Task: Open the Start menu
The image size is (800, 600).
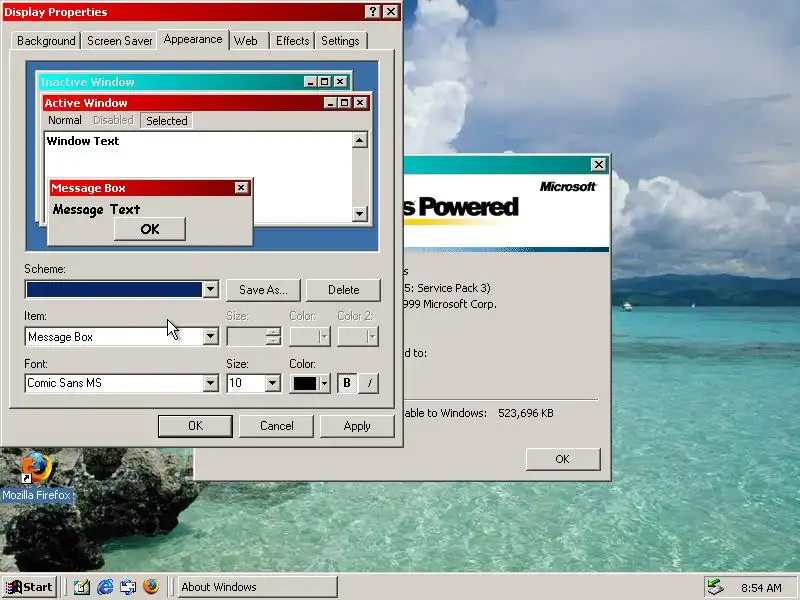Action: click(x=29, y=587)
